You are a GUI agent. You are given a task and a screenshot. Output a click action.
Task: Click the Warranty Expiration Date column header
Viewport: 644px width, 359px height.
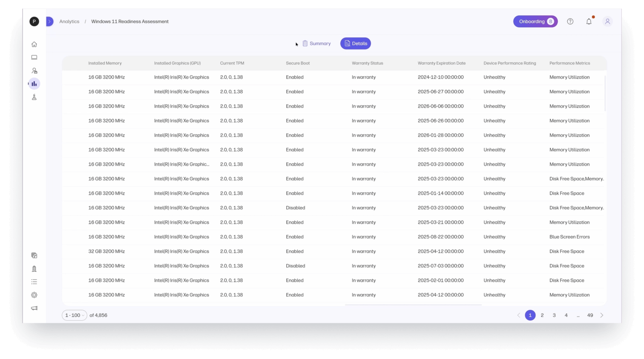click(x=442, y=63)
